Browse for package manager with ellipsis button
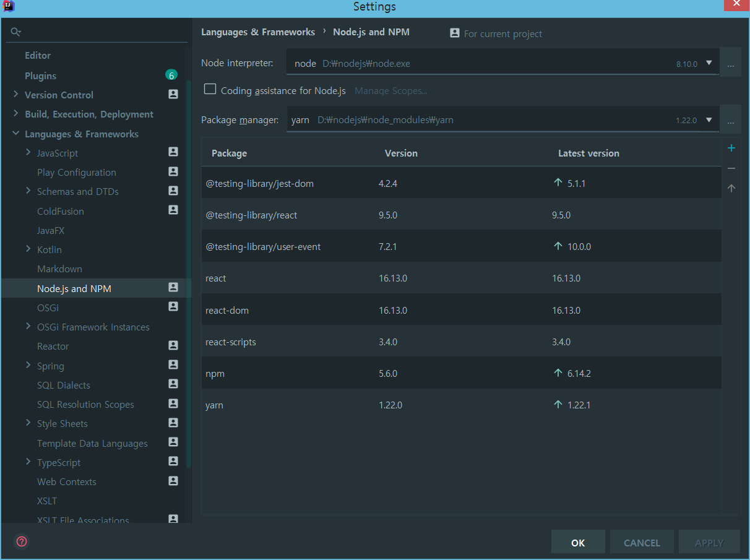 [731, 120]
